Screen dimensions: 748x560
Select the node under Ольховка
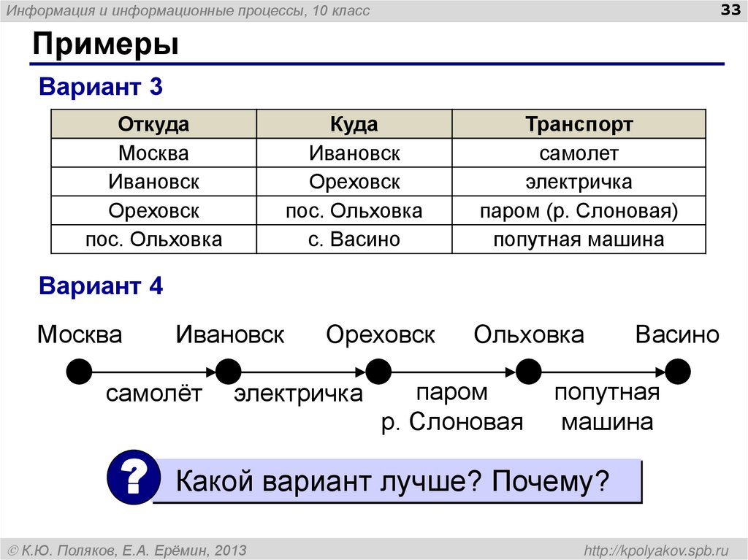(x=527, y=370)
